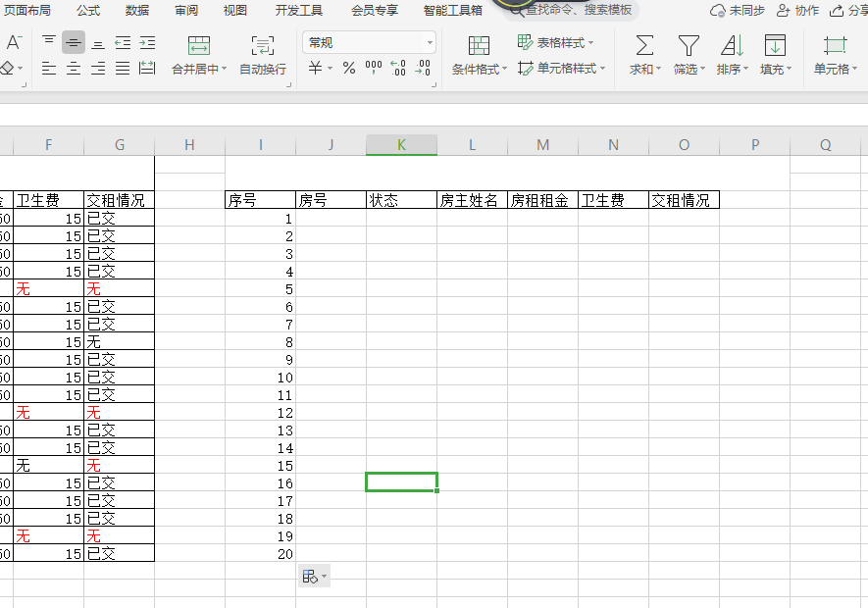Open Table Style (表格样式) dropdown
868x608 pixels.
pos(555,42)
